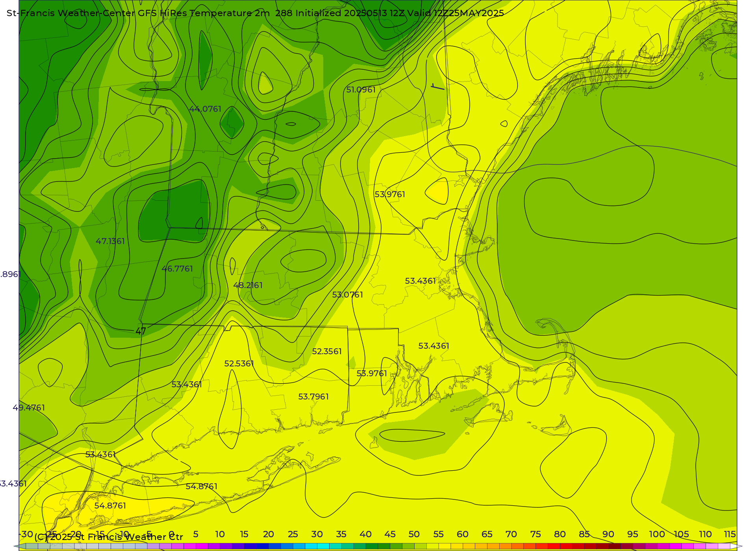Viewport: 756px width, 551px height.
Task: Select the 44.0761 temperature reading
Action: [x=205, y=109]
